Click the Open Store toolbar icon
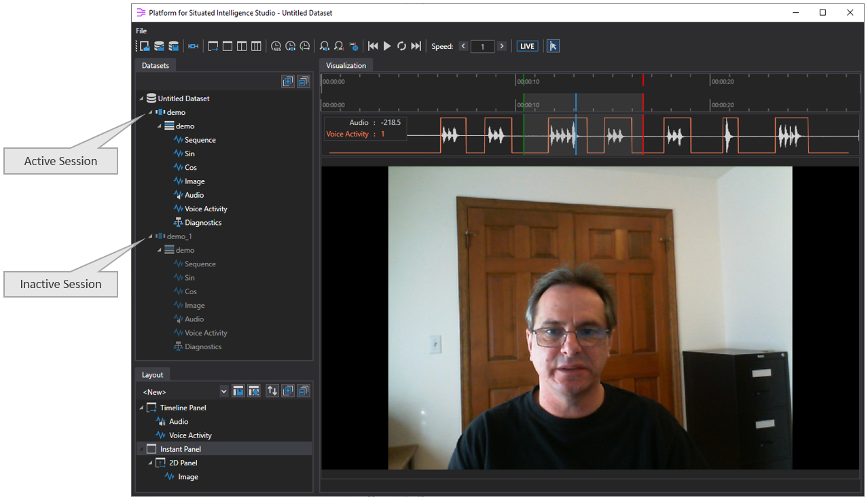Viewport: 868px width, 500px height. click(x=145, y=46)
